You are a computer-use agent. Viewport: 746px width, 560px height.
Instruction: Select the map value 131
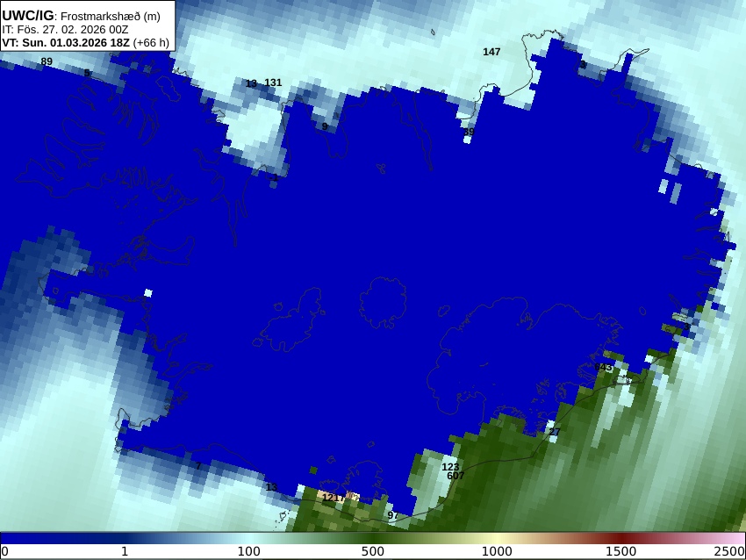tap(273, 83)
